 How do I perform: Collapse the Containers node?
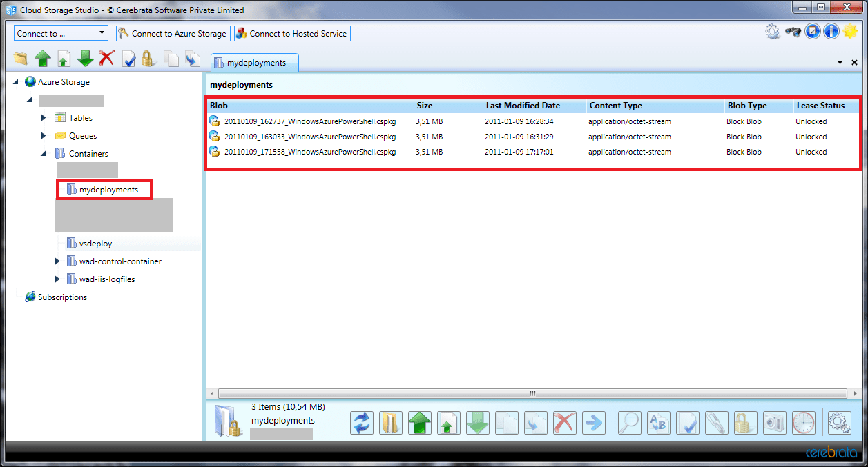click(x=44, y=154)
